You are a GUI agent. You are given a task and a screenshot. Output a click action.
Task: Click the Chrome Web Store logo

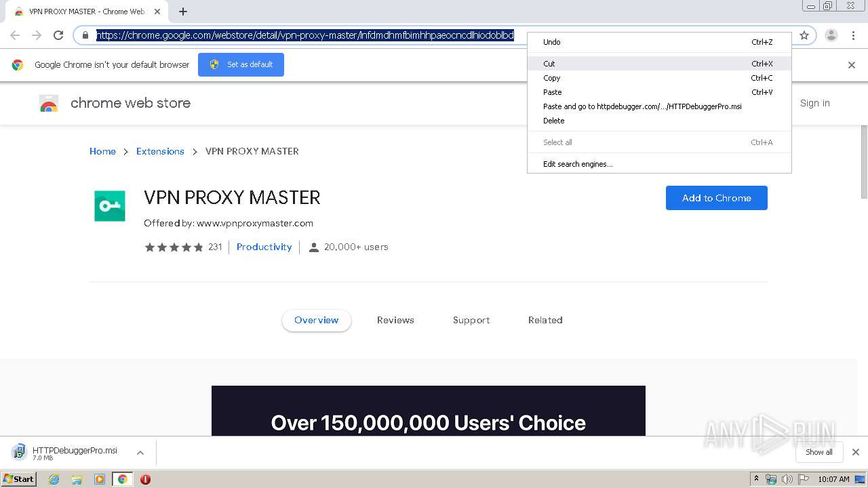tap(49, 103)
